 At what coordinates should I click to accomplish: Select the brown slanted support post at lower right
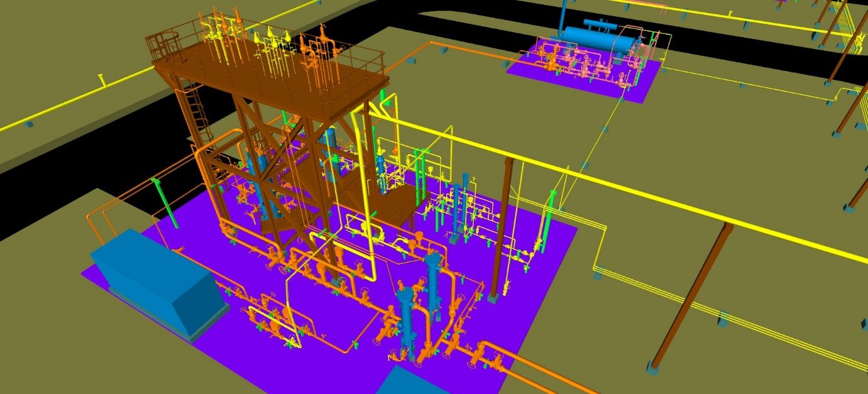click(691, 297)
